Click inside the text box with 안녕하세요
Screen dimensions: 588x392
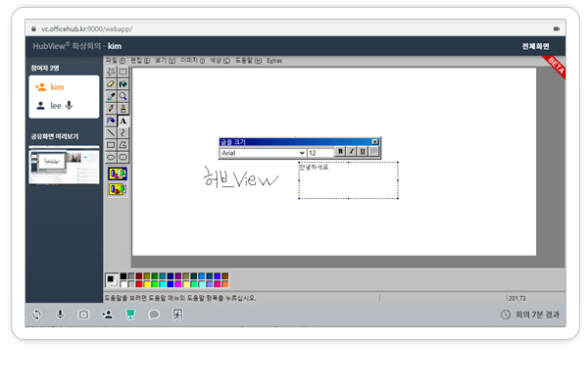point(348,180)
